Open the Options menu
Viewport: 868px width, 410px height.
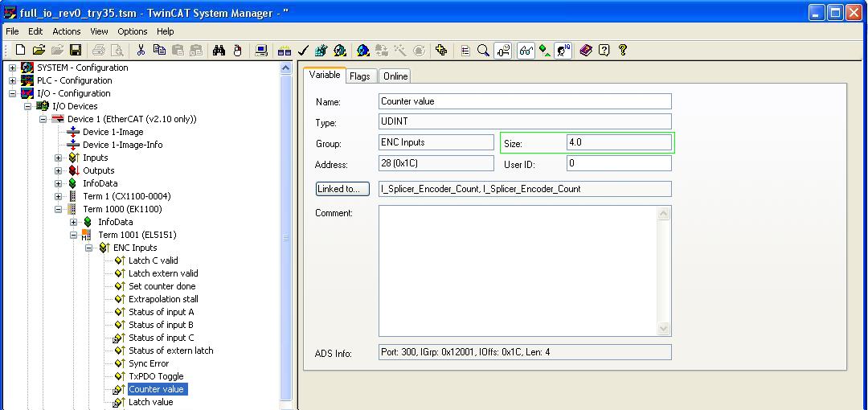click(133, 31)
